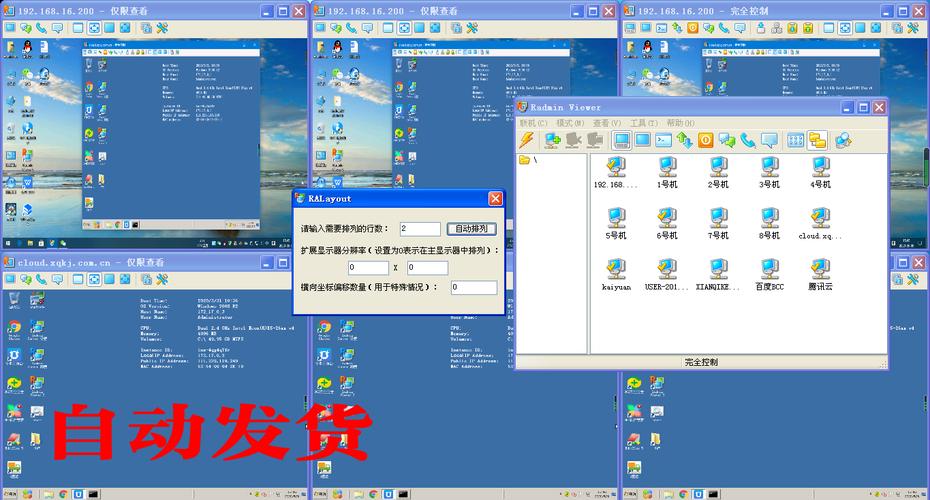Screen dimensions: 930x500
Task: Toggle stretch view in 192.168.16.200 完全控制 window
Action: coord(845,28)
